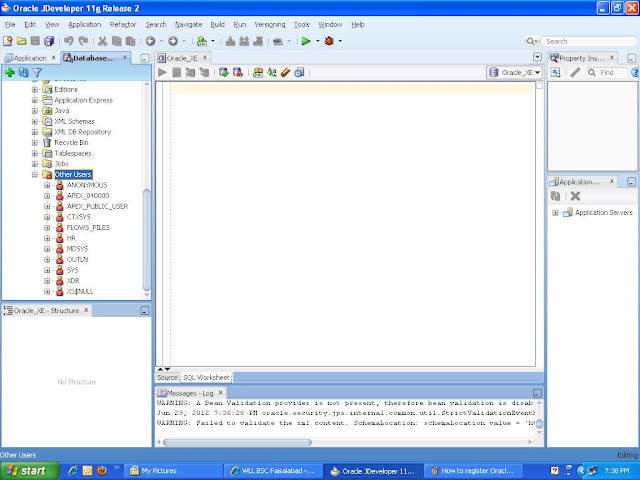The image size is (640, 480).
Task: Switch to the SQL Worksheet tab
Action: point(206,378)
